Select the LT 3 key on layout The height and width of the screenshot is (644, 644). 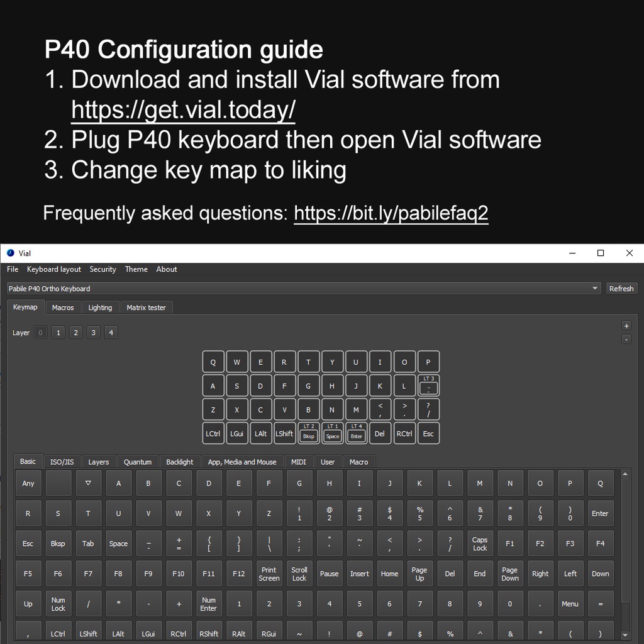[x=428, y=386]
